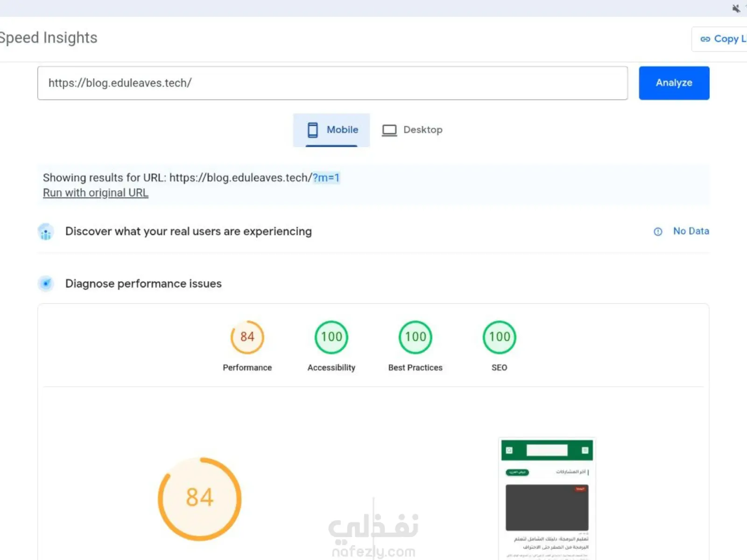
Task: Select the Accessibility score gauge
Action: point(331,337)
